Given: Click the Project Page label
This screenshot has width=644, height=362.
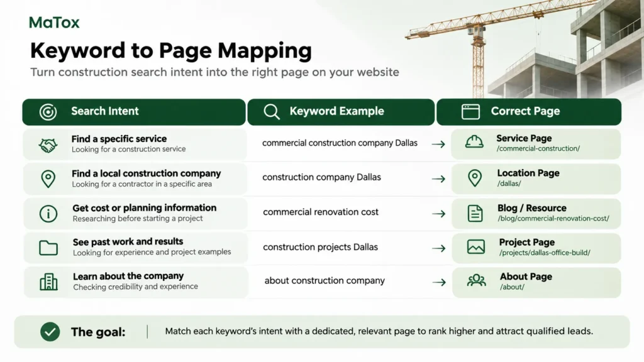Looking at the screenshot, I should click(526, 242).
